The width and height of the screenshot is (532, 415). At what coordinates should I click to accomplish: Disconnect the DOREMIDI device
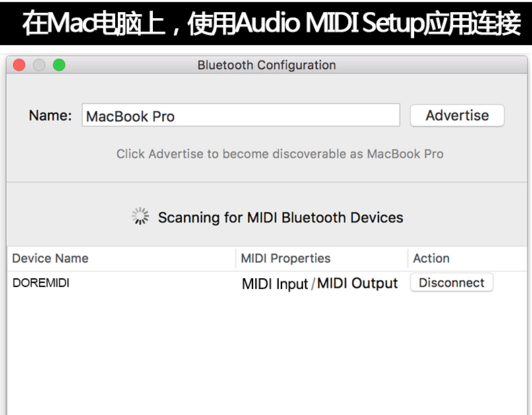click(x=452, y=283)
